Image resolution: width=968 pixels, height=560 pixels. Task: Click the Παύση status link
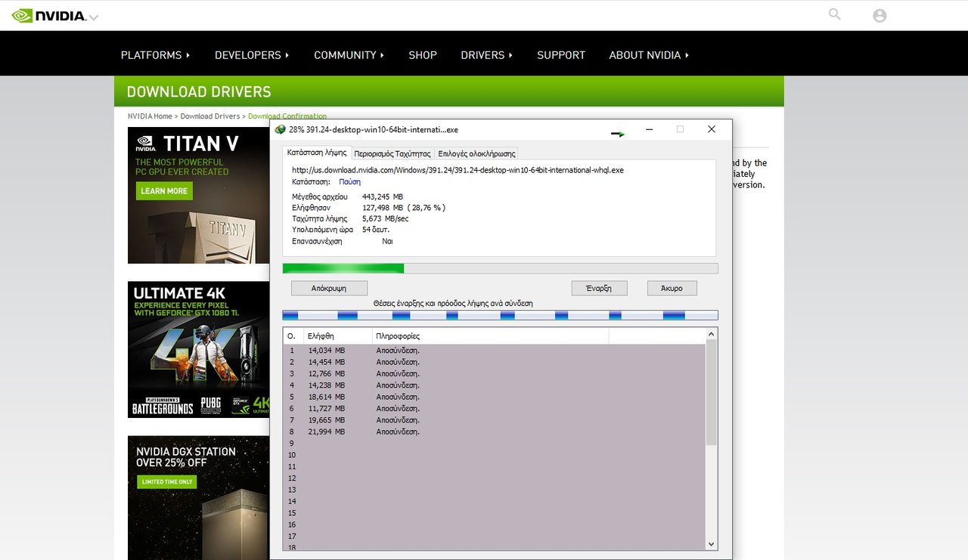coord(349,182)
